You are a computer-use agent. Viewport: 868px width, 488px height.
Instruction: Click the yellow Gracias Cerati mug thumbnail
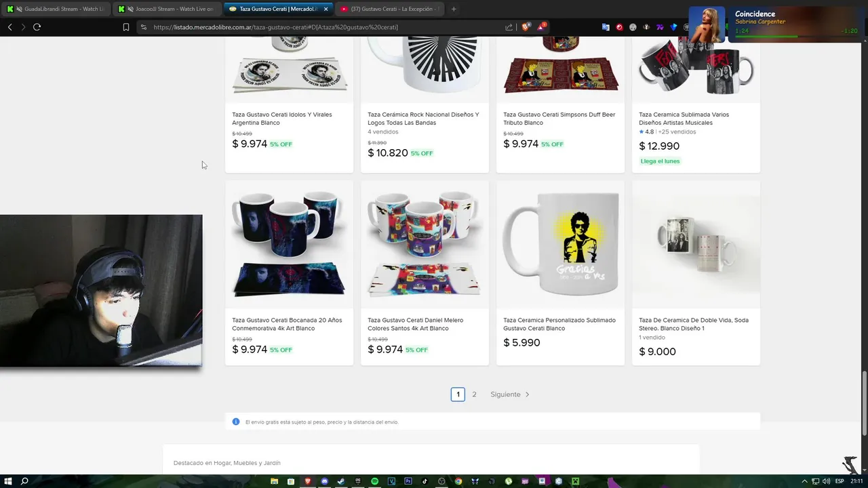(x=560, y=244)
